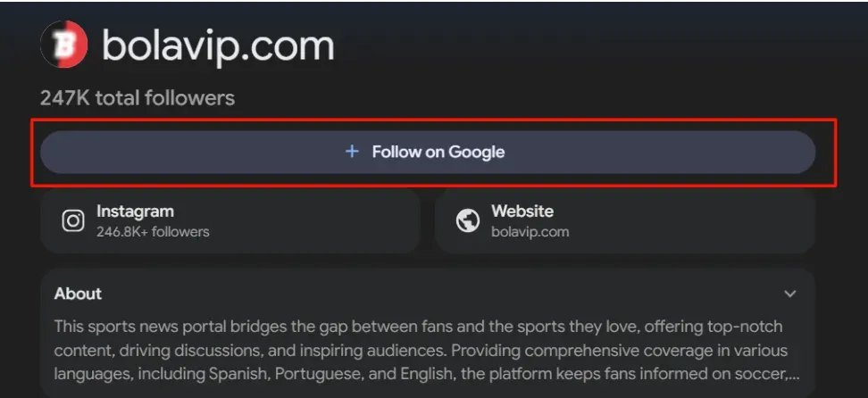Viewport: 868px width, 398px height.
Task: Expand the About section chevron
Action: (789, 294)
